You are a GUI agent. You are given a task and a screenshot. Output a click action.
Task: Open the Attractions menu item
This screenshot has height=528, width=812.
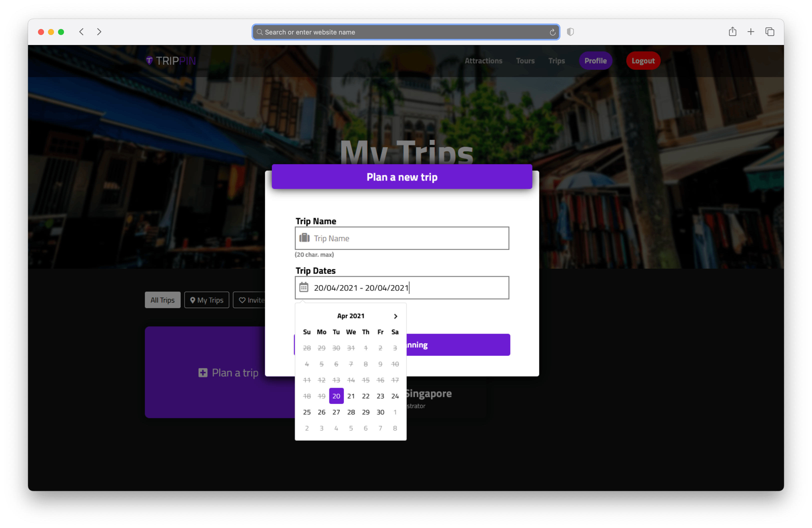(483, 61)
